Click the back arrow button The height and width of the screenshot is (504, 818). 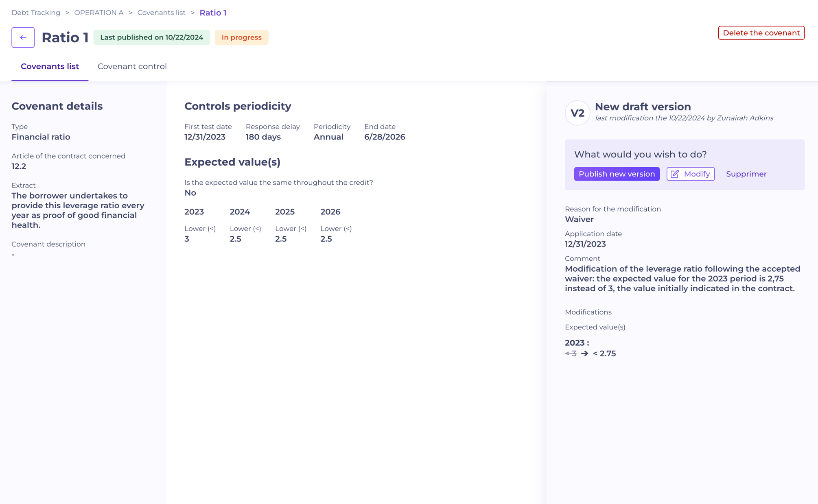23,37
